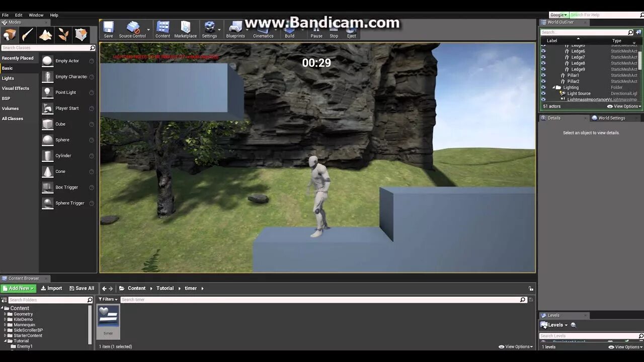The image size is (644, 362).
Task: Open the Settings toolbar icon
Action: [x=209, y=30]
